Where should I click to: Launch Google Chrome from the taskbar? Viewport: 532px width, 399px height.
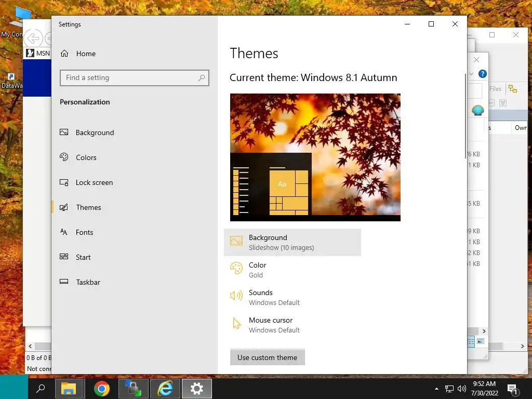pyautogui.click(x=102, y=388)
